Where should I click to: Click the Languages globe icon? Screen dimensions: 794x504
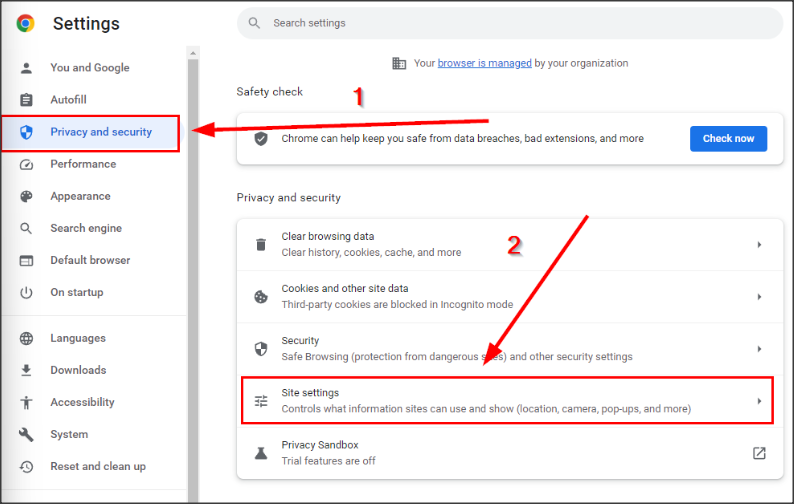tap(27, 338)
